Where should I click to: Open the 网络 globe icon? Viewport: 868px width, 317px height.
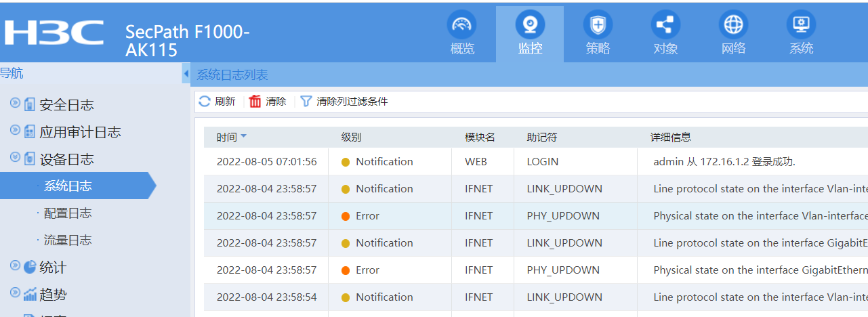pos(733,26)
